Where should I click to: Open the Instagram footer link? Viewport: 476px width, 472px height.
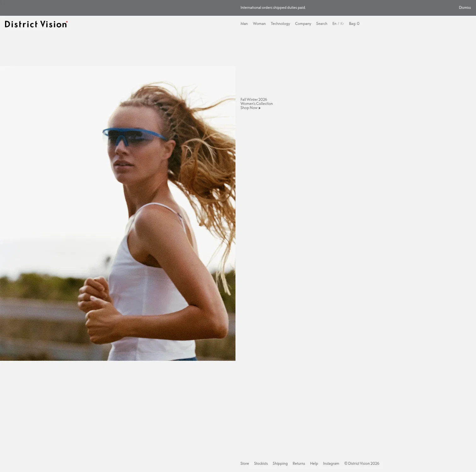(331, 463)
